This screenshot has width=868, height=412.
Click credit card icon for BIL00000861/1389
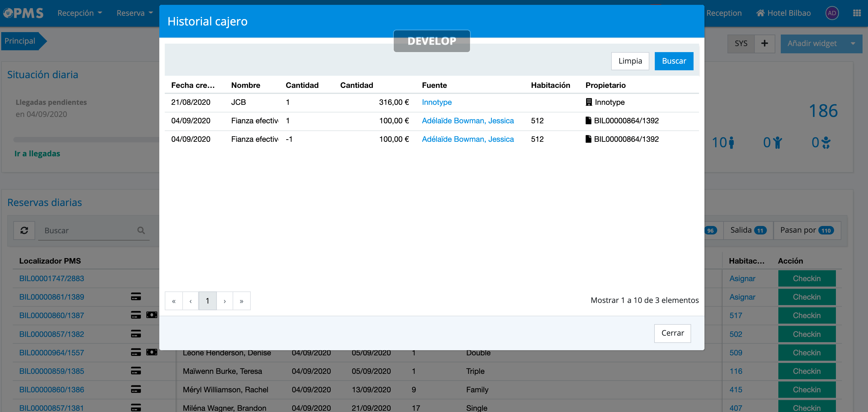pyautogui.click(x=136, y=297)
